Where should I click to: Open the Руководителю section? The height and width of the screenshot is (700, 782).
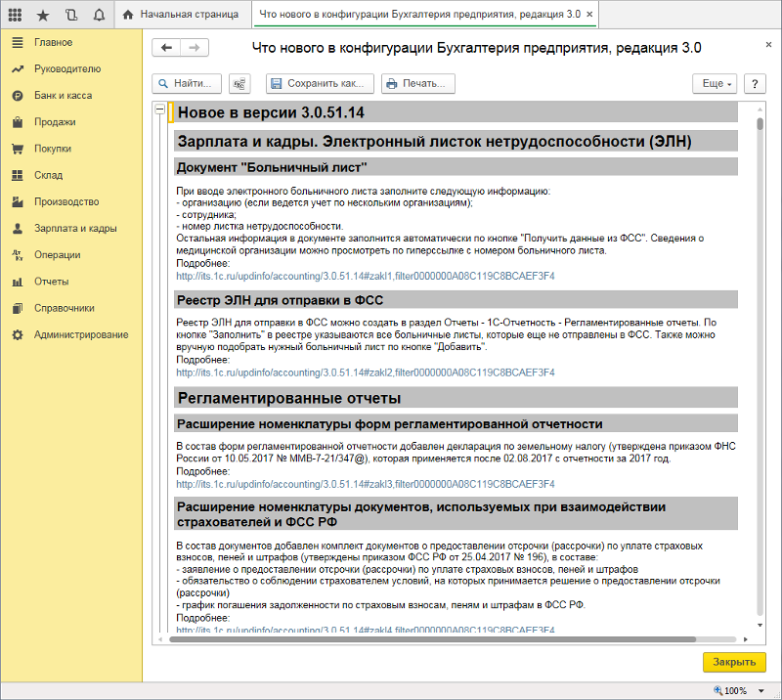coord(67,68)
